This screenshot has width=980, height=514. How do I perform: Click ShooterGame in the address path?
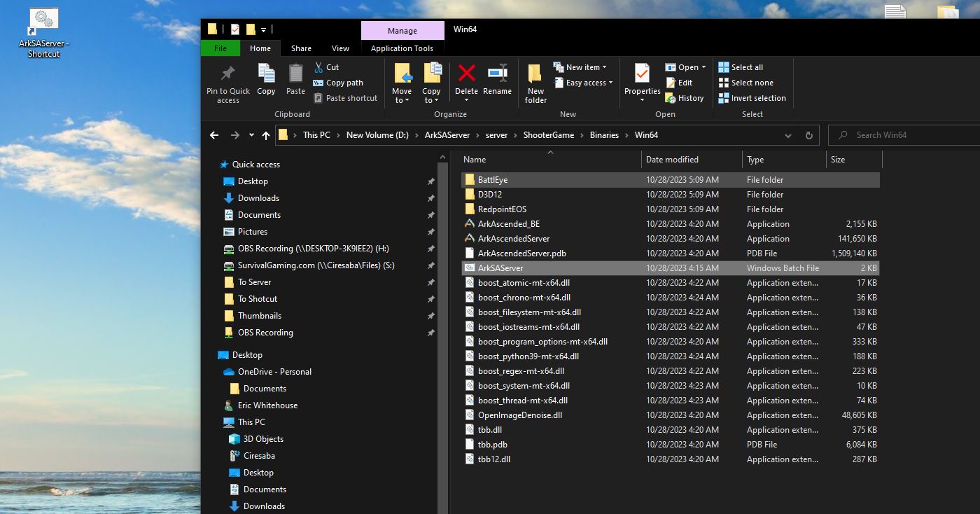(549, 135)
